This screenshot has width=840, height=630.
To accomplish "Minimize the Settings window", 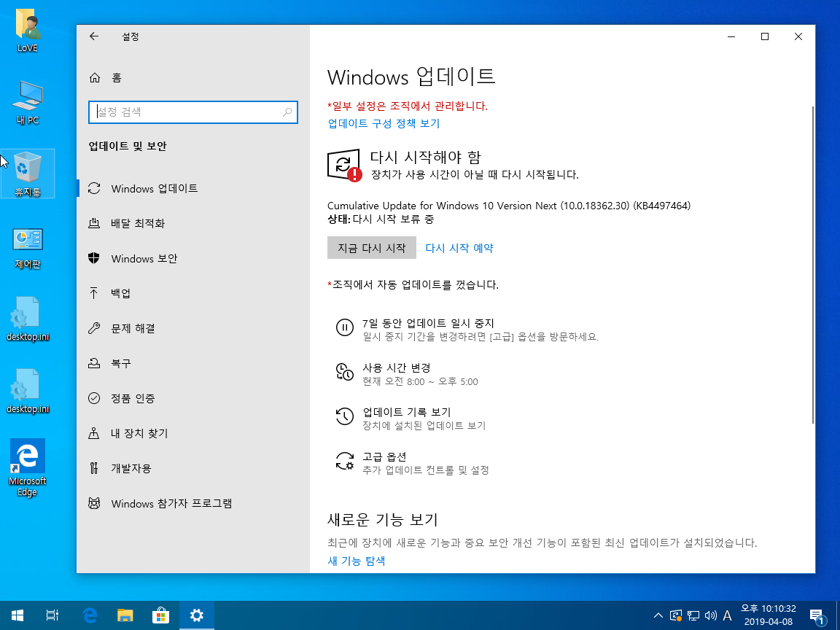I will pyautogui.click(x=732, y=36).
